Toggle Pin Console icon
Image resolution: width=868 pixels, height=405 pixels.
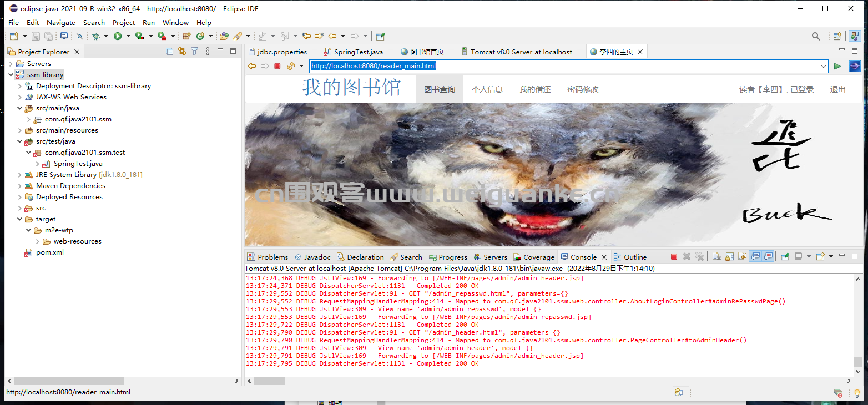tap(785, 257)
